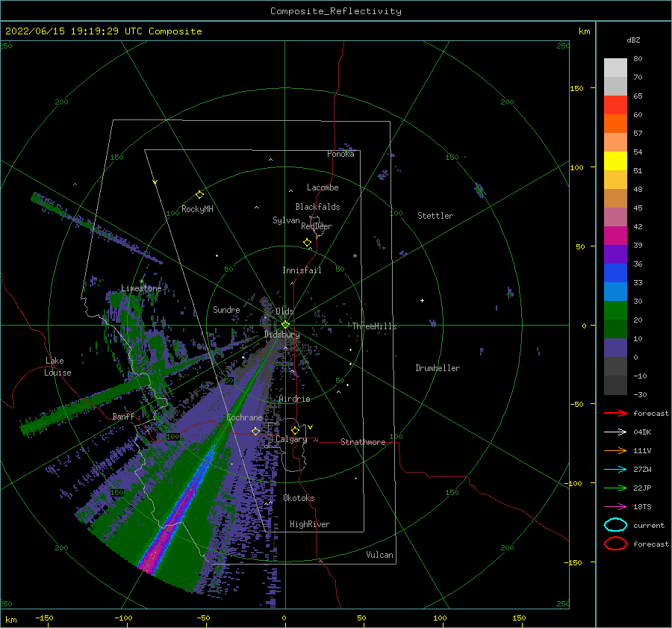Select the light green 20-30 dBZ swatch
The height and width of the screenshot is (628, 672).
point(615,310)
